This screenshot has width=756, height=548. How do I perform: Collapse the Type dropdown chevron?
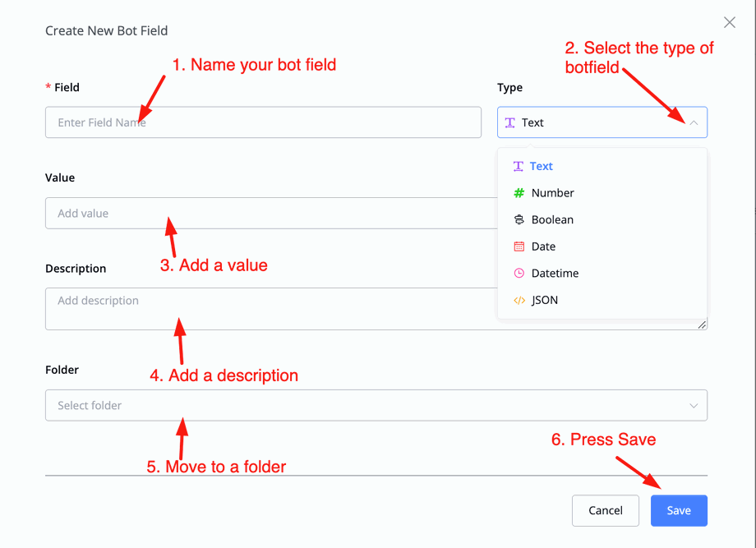tap(694, 122)
